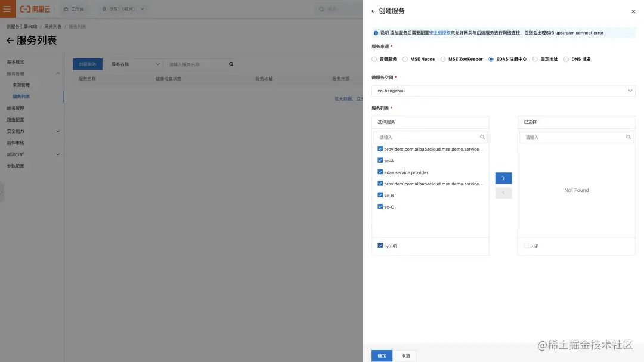This screenshot has height=362, width=644.
Task: Select the MSE ZooKeeper source option
Action: point(443,59)
